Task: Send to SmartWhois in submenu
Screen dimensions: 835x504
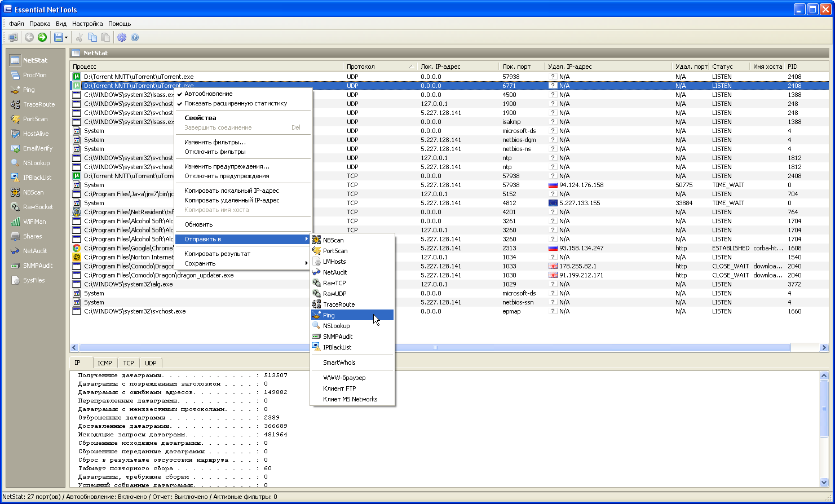Action: [x=352, y=362]
